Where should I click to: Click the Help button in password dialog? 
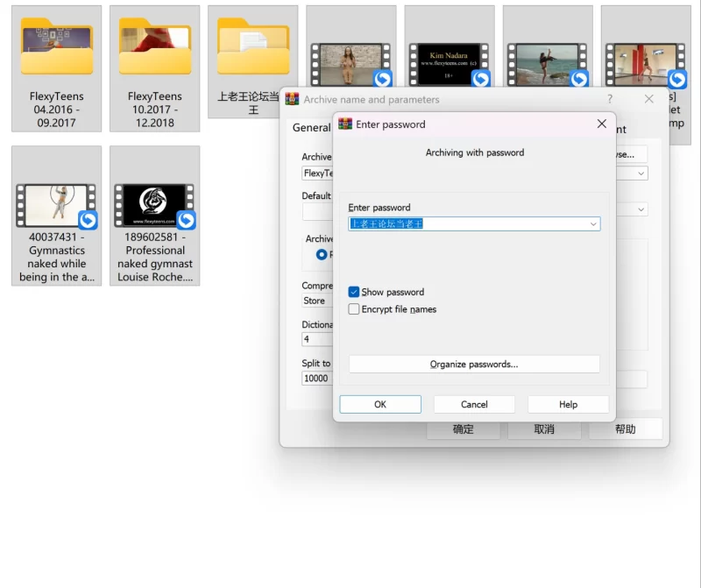click(x=568, y=405)
